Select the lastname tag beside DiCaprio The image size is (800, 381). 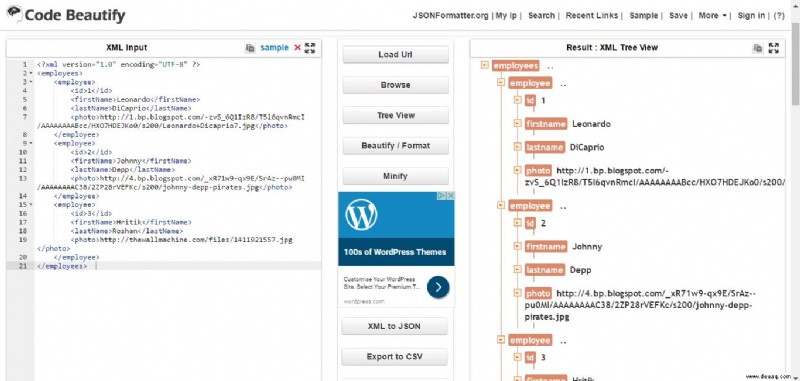[x=545, y=147]
